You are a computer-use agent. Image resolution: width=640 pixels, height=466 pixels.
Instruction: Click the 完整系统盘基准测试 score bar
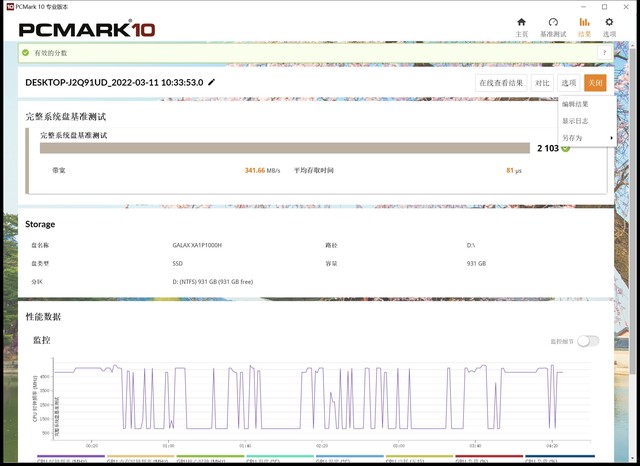click(x=285, y=148)
